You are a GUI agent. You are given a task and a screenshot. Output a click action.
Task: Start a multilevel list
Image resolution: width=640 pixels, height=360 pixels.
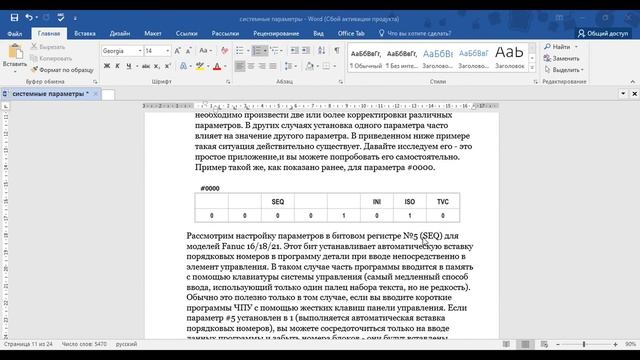pyautogui.click(x=274, y=51)
